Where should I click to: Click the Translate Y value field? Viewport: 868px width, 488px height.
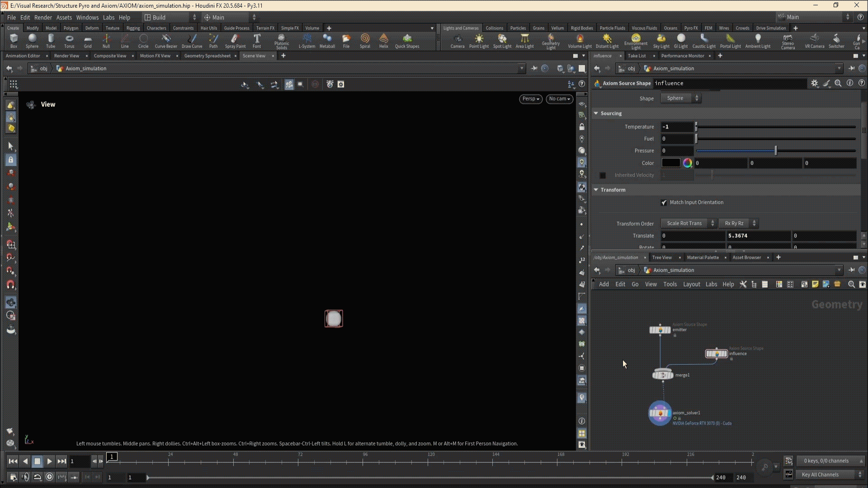(x=758, y=236)
